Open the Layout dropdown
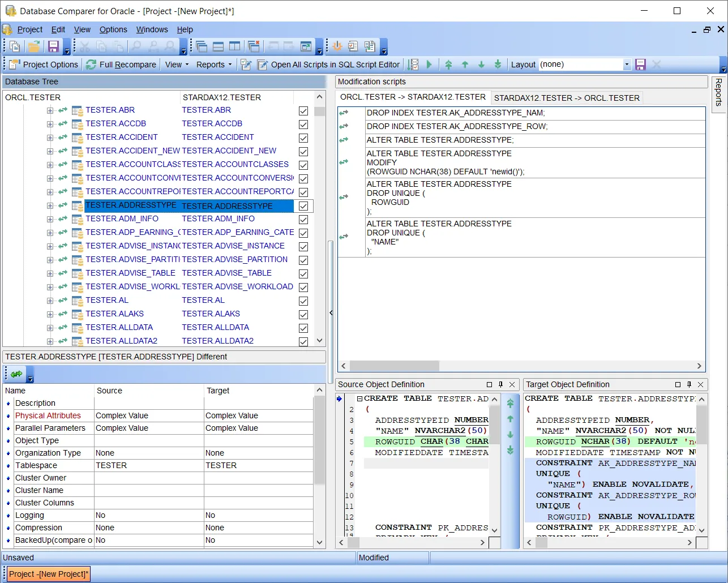728x583 pixels. tap(627, 65)
